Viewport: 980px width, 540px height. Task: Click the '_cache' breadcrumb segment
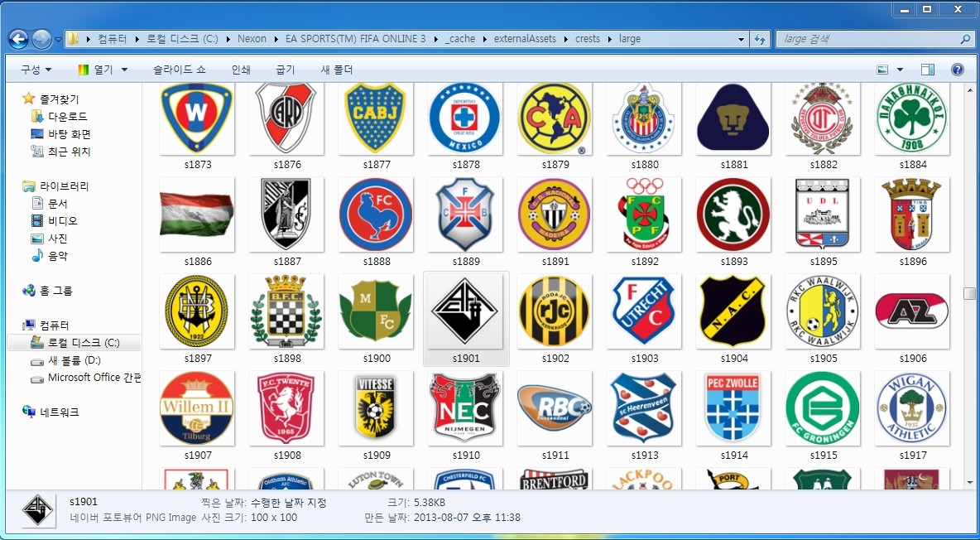(460, 39)
